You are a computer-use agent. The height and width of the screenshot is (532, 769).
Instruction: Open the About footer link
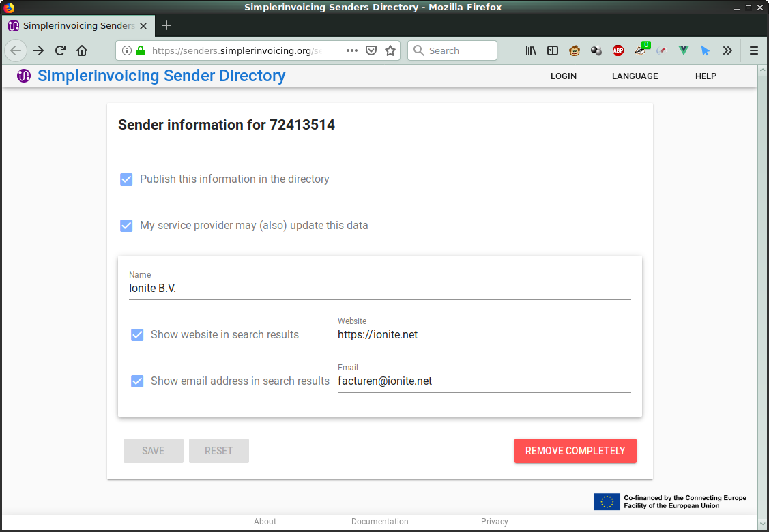click(265, 522)
